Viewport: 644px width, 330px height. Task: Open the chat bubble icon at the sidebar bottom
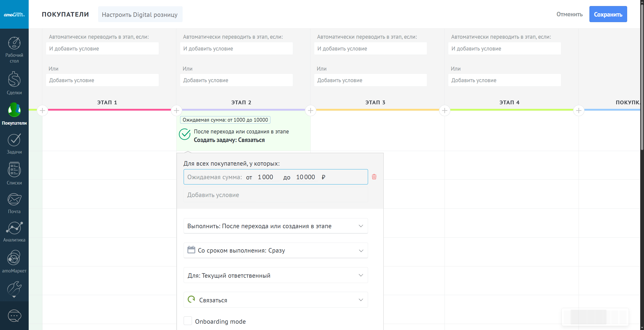[14, 316]
